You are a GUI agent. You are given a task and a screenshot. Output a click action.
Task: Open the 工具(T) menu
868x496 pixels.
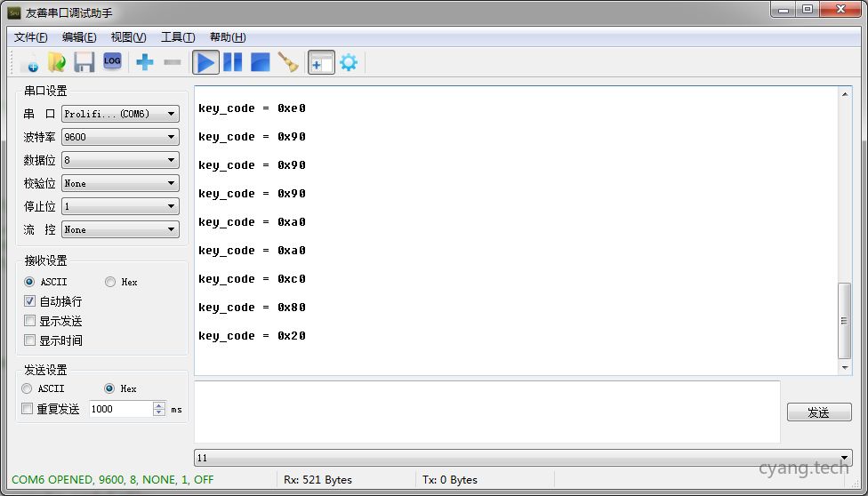177,37
